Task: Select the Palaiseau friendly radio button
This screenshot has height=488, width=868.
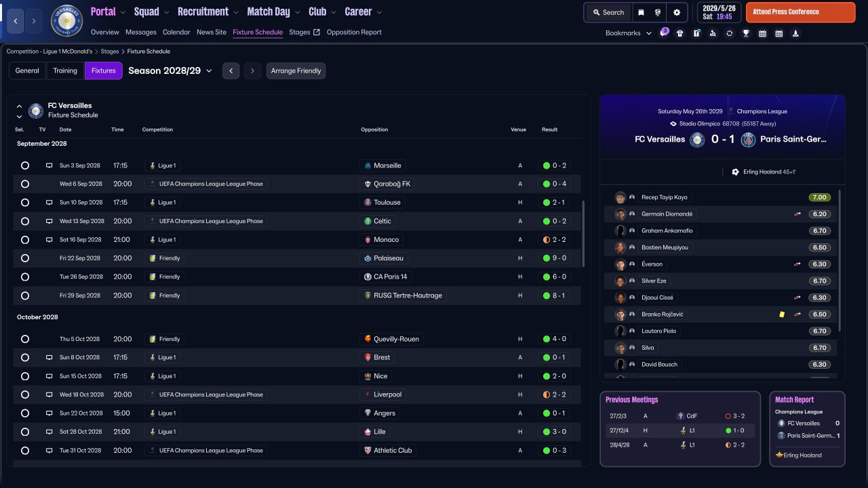Action: [x=25, y=258]
